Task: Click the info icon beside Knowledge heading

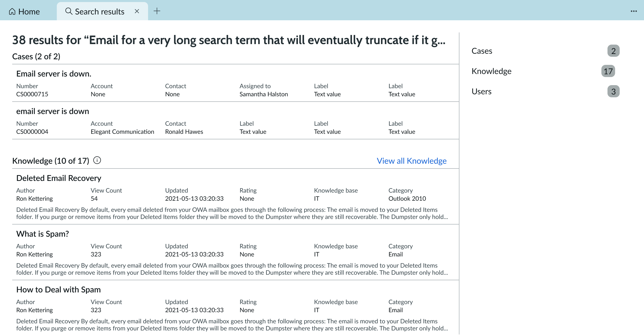Action: click(x=97, y=160)
